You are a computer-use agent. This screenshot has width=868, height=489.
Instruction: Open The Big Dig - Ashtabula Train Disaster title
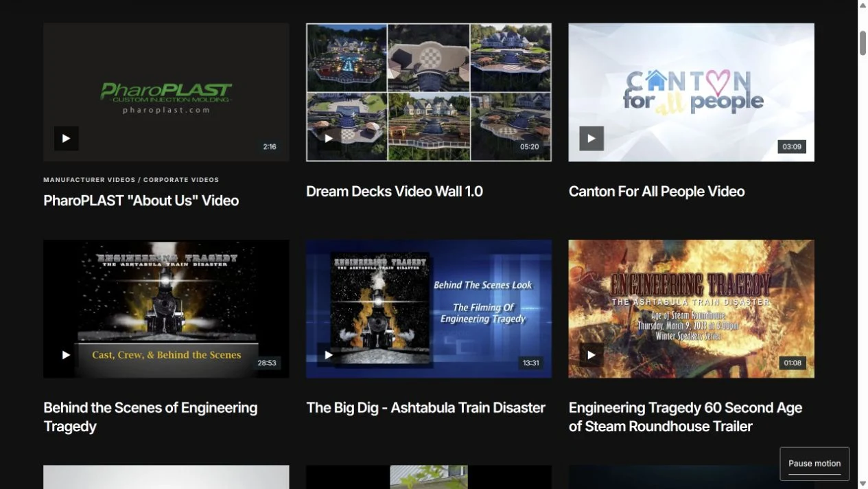426,408
